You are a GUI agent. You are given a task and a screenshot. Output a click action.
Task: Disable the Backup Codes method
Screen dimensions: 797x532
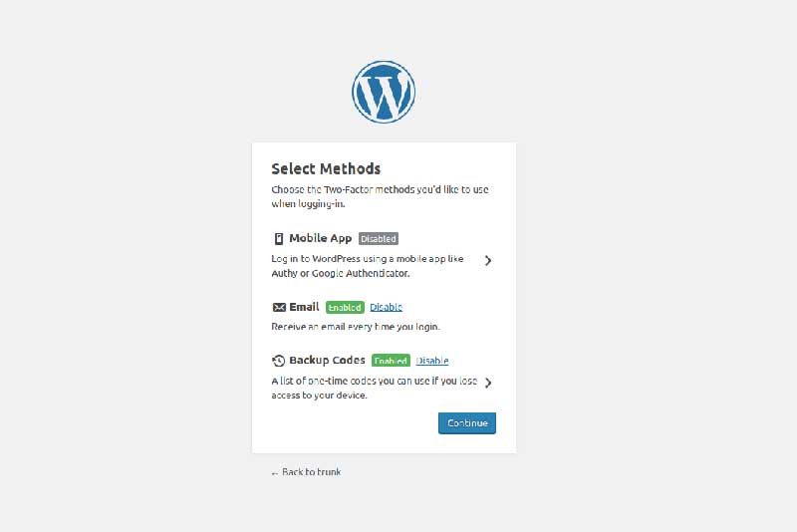pos(432,361)
